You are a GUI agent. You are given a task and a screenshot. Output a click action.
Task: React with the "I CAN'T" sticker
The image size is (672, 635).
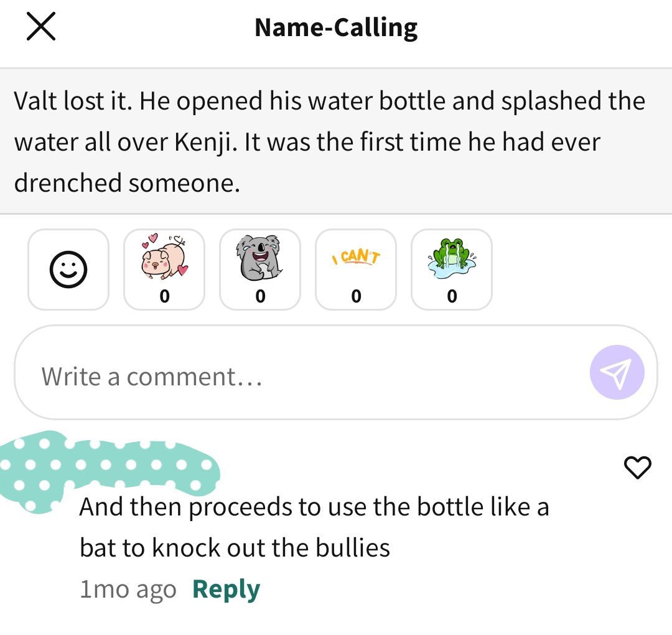pyautogui.click(x=356, y=270)
